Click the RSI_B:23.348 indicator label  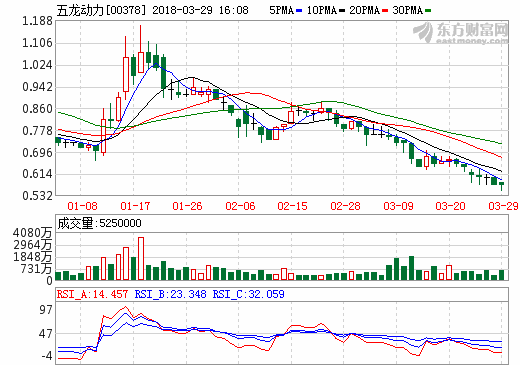[170, 294]
